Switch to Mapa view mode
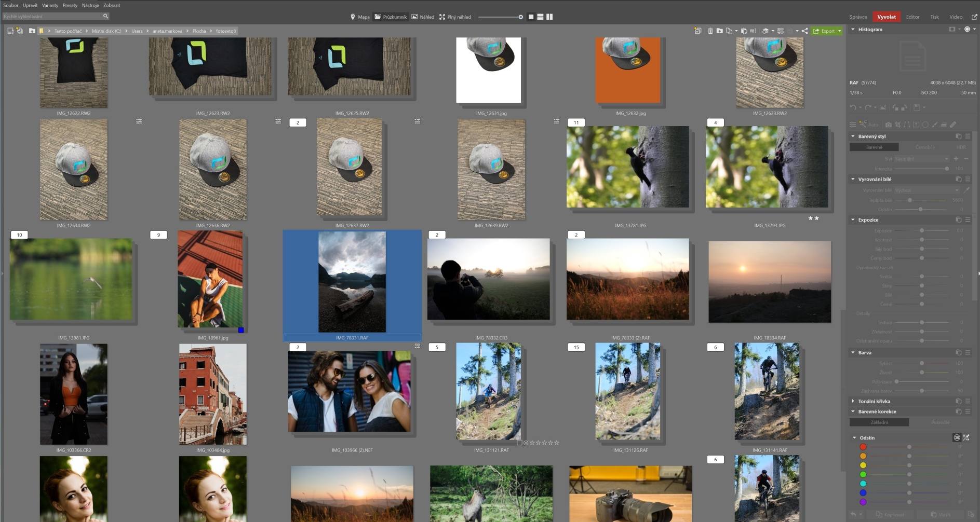This screenshot has height=522, width=980. 359,17
